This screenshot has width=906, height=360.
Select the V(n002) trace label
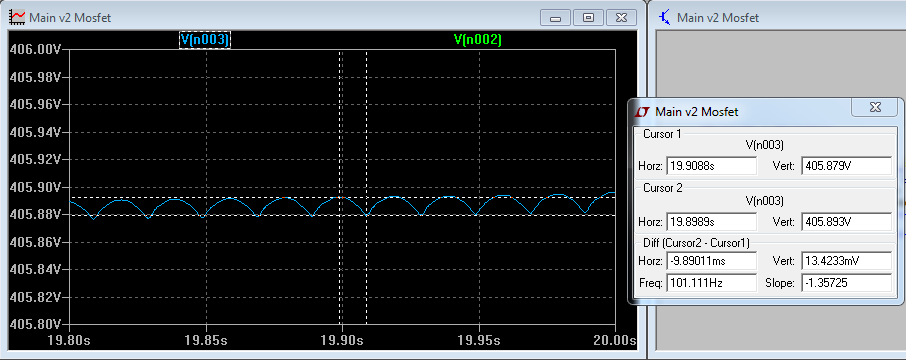click(477, 40)
